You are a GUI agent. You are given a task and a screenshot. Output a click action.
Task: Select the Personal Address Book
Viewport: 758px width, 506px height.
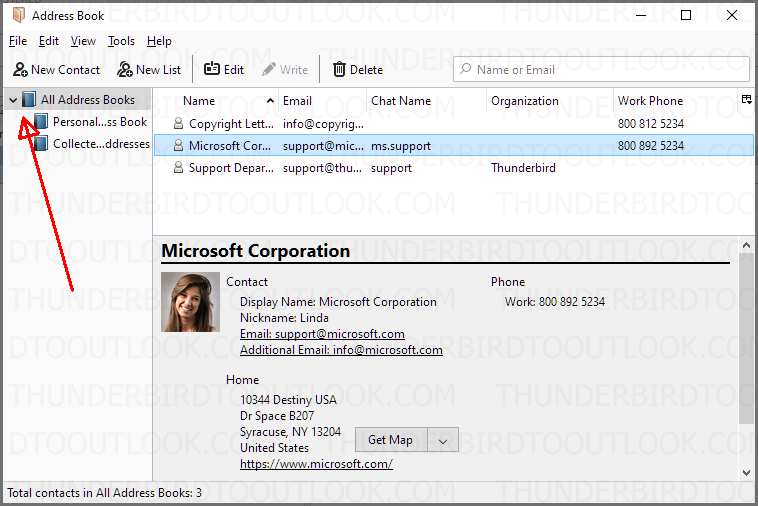[100, 122]
